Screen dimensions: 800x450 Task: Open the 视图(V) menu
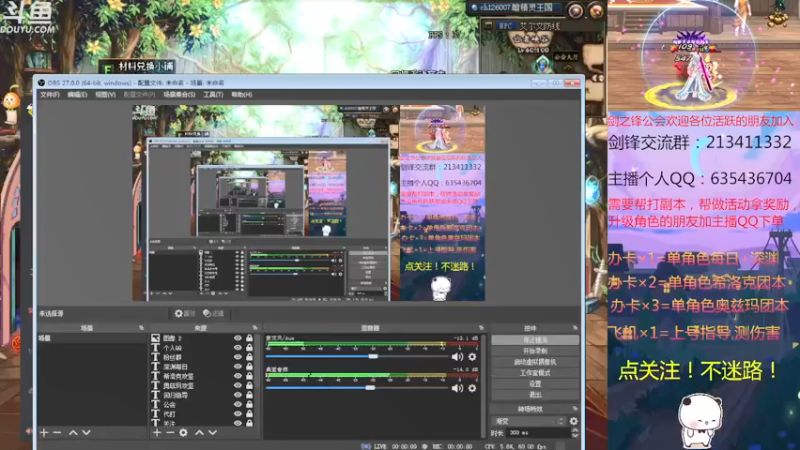coord(105,94)
